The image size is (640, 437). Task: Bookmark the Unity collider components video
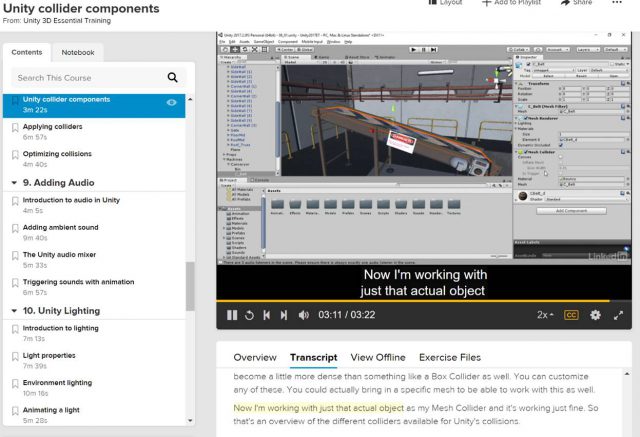tap(15, 100)
